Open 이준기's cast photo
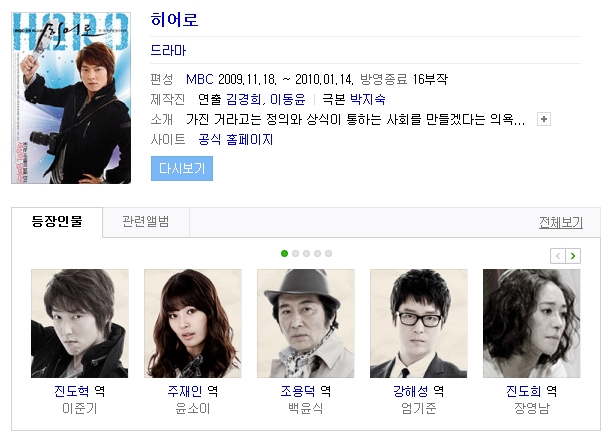612x443 pixels. point(80,323)
